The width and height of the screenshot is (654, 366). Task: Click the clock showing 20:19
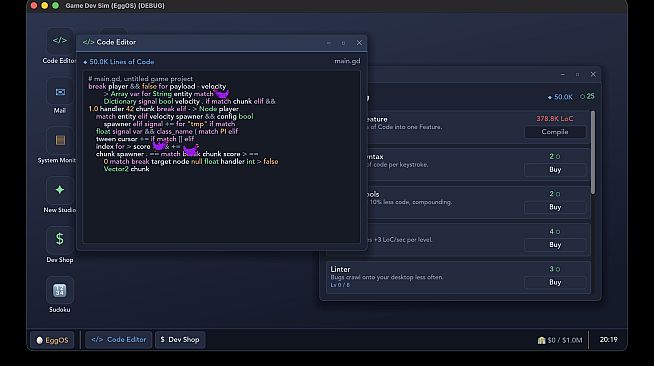[608, 340]
